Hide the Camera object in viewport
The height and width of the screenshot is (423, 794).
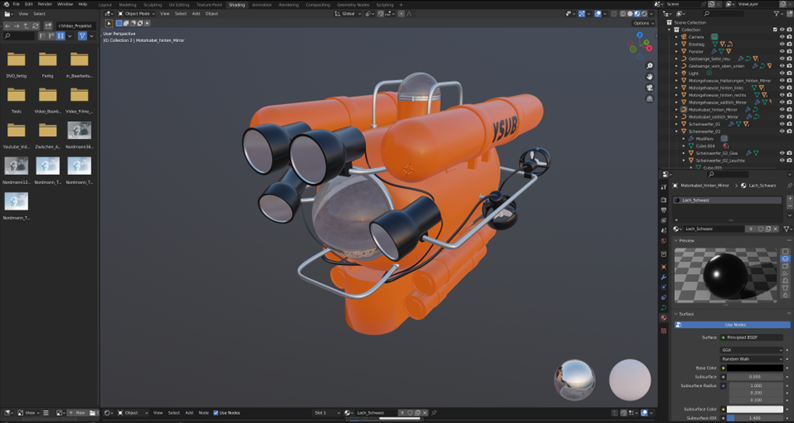pos(780,37)
